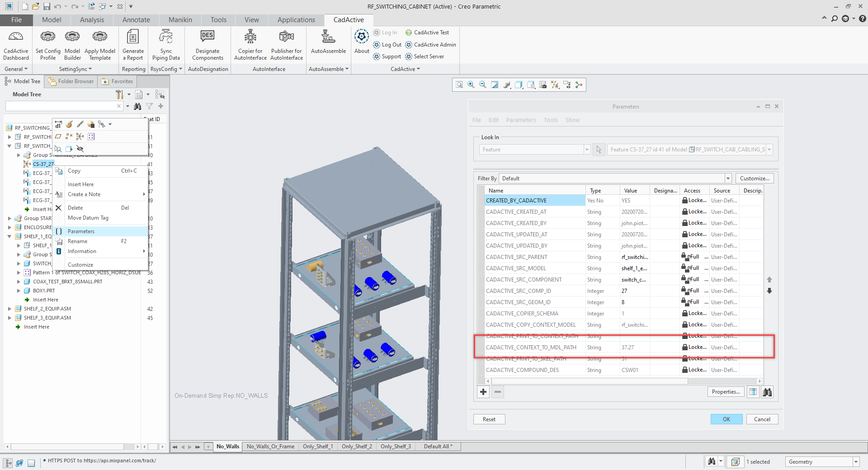The height and width of the screenshot is (470, 868).
Task: Open the Analysis ribbon tab
Action: pyautogui.click(x=92, y=20)
